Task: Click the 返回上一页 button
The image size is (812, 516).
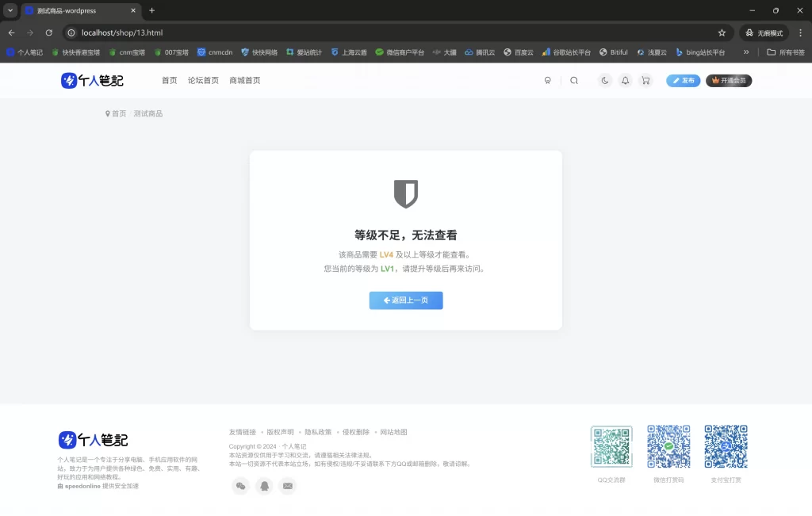Action: coord(405,300)
